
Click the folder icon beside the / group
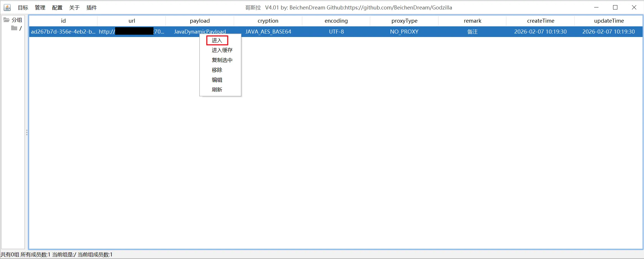pyautogui.click(x=14, y=28)
